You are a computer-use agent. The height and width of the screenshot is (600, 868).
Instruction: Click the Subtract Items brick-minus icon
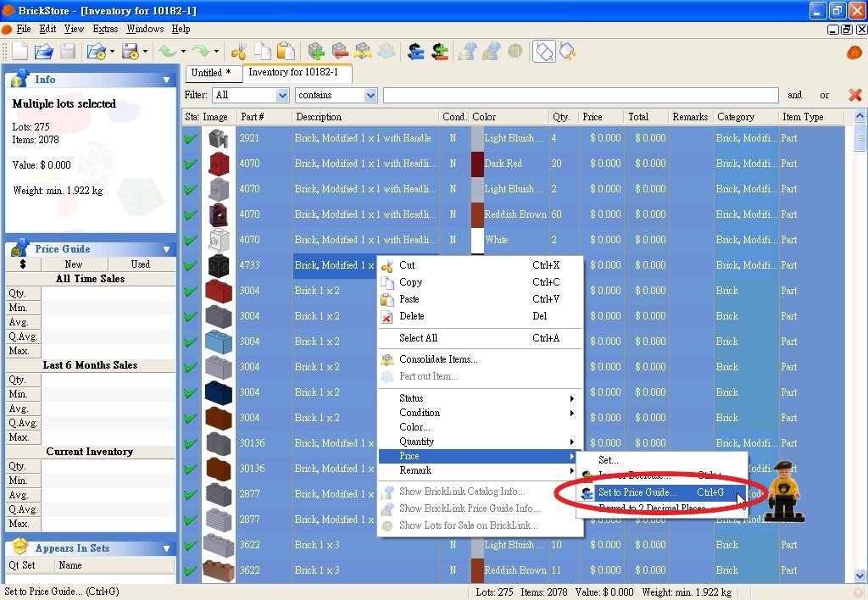pyautogui.click(x=340, y=52)
